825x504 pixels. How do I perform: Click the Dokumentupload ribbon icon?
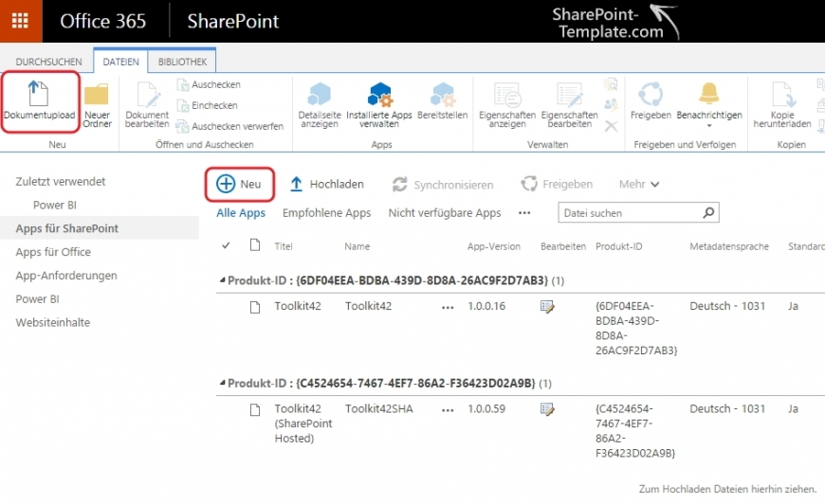(40, 101)
